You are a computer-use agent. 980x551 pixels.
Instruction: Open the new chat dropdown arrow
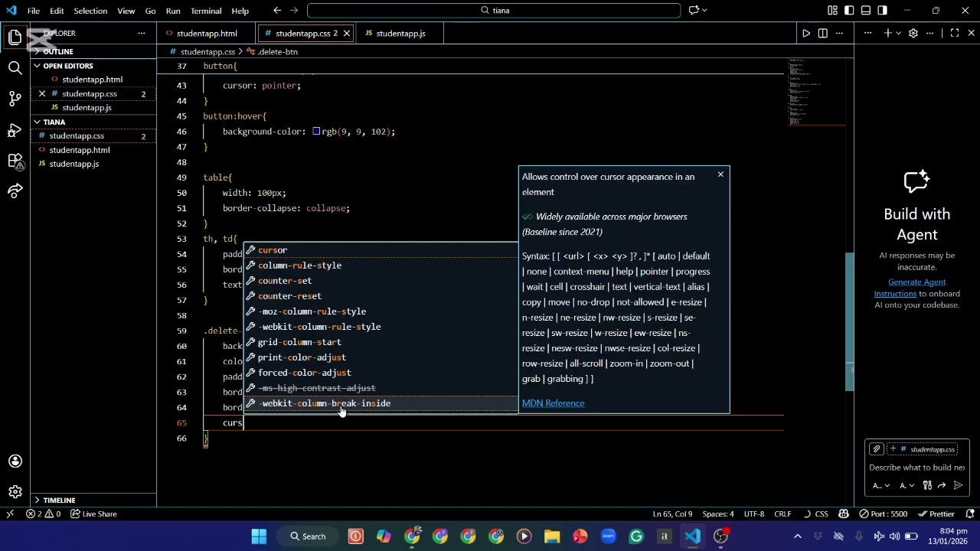coord(898,33)
